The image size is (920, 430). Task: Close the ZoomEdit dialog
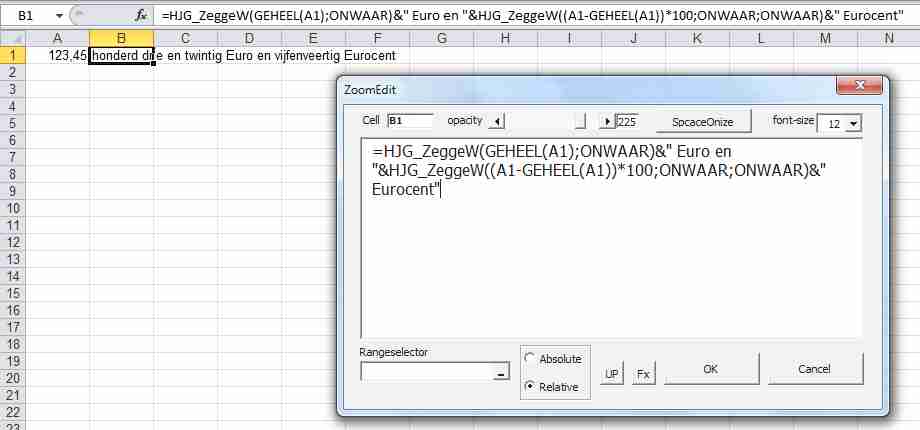(860, 86)
